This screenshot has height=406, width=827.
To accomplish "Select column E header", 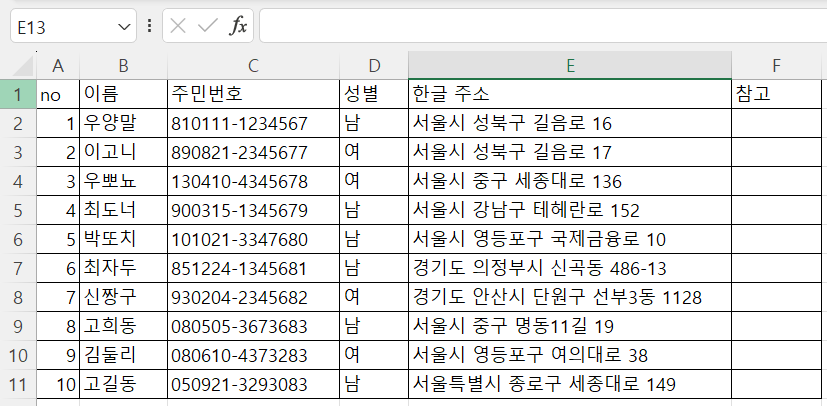I will pyautogui.click(x=570, y=65).
